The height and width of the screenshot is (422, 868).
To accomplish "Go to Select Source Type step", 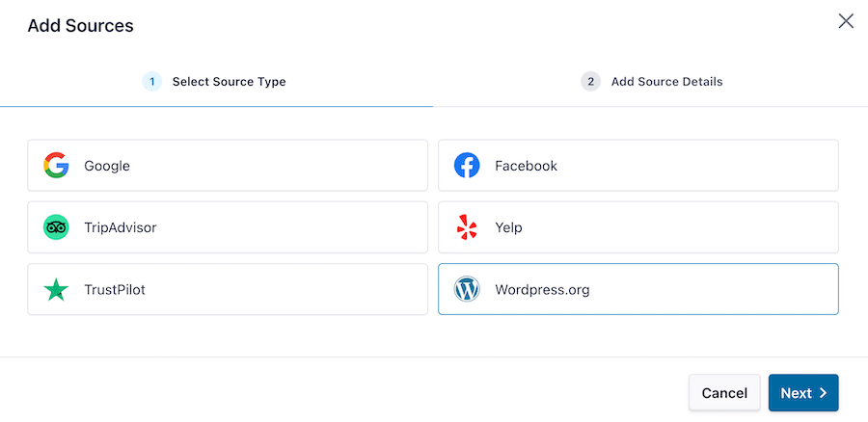I will pyautogui.click(x=229, y=82).
